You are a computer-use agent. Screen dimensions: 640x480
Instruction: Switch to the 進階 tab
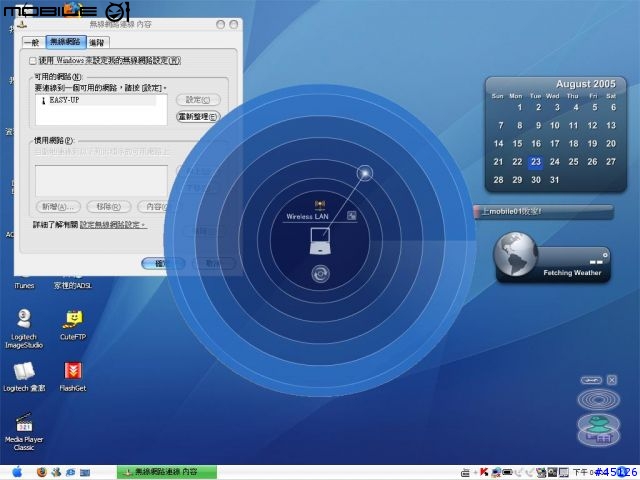97,42
